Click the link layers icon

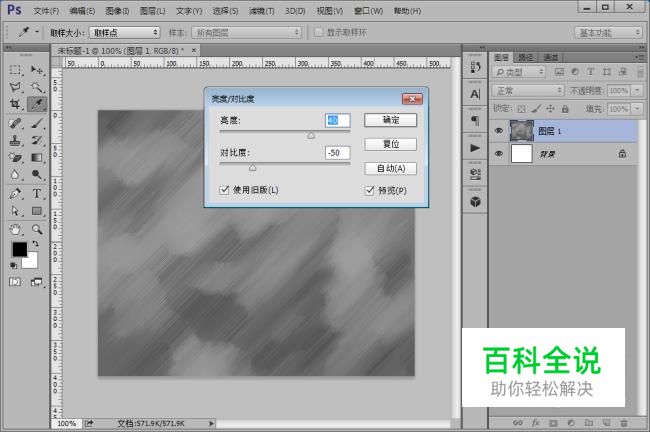pyautogui.click(x=517, y=423)
